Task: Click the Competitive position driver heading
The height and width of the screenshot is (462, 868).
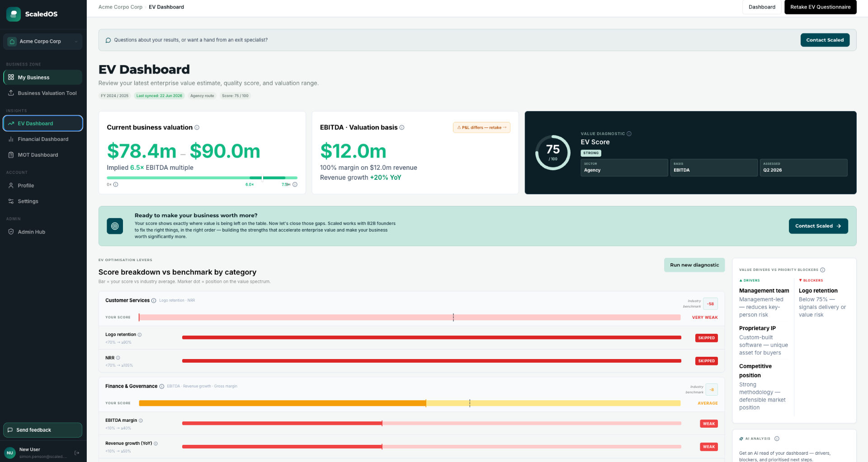Action: coord(755,371)
